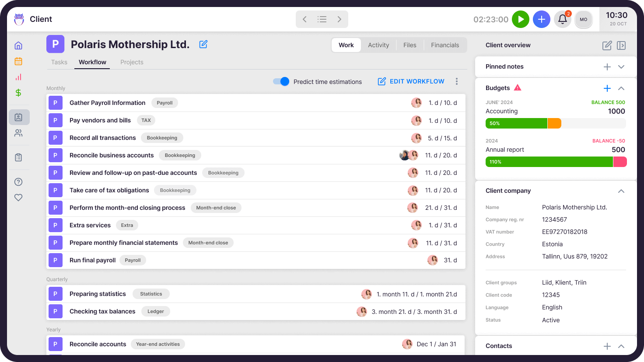Open the list view icon in top navigation
644x362 pixels.
tap(322, 19)
